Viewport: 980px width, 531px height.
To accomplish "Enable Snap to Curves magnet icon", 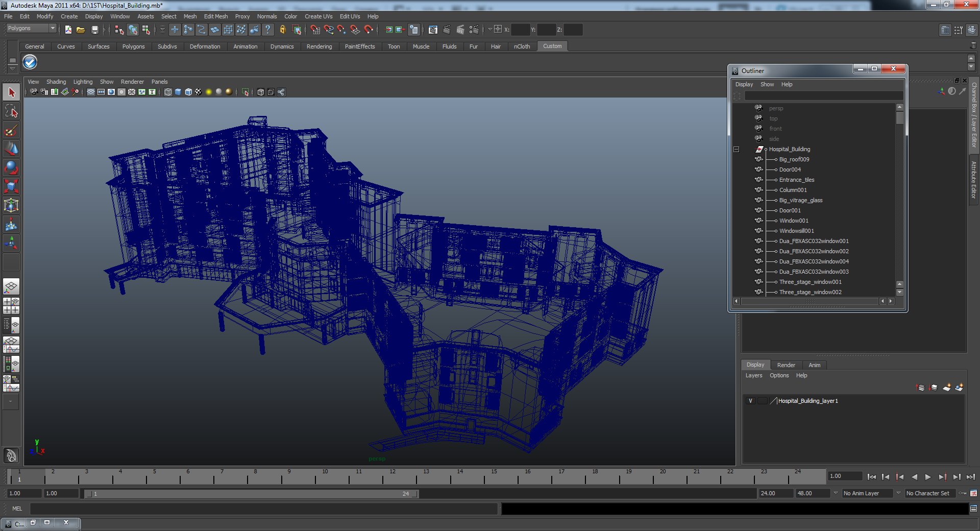I will 328,30.
